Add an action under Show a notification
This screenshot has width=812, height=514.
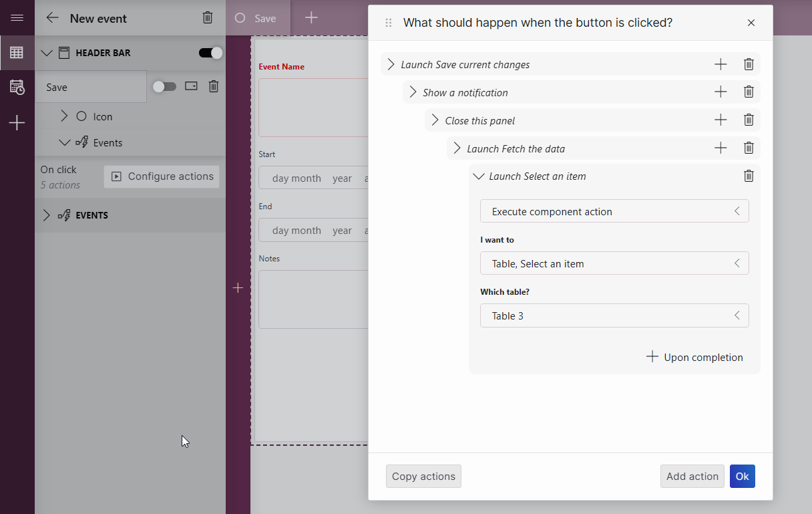click(x=721, y=92)
